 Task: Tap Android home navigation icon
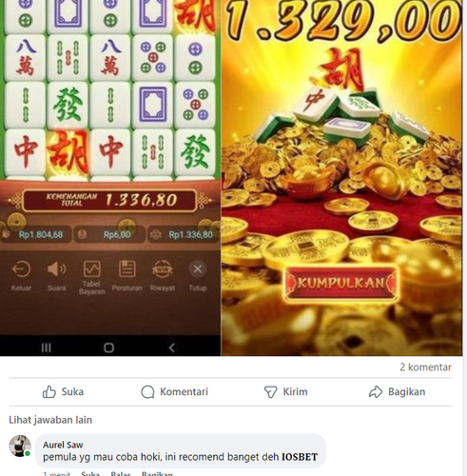click(x=108, y=347)
